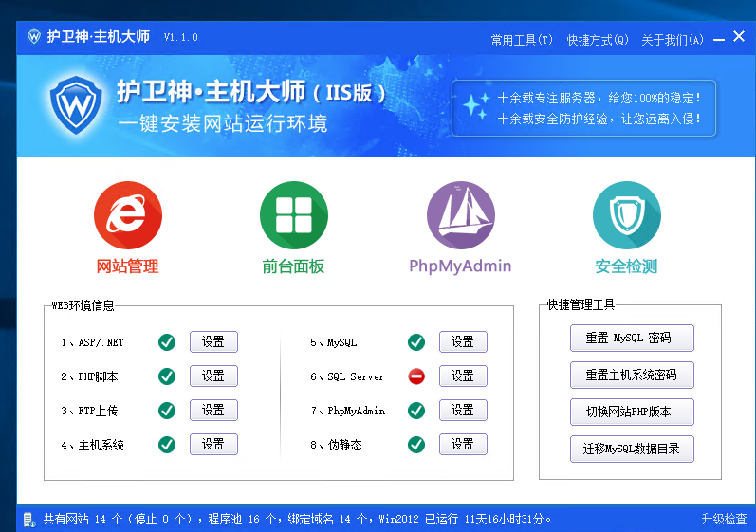Click the 重置主机系统密码 button
The width and height of the screenshot is (756, 532).
[x=632, y=375]
